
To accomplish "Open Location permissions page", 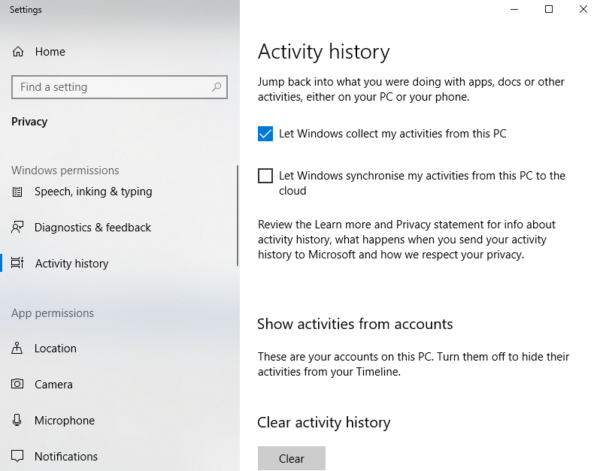I will 55,349.
